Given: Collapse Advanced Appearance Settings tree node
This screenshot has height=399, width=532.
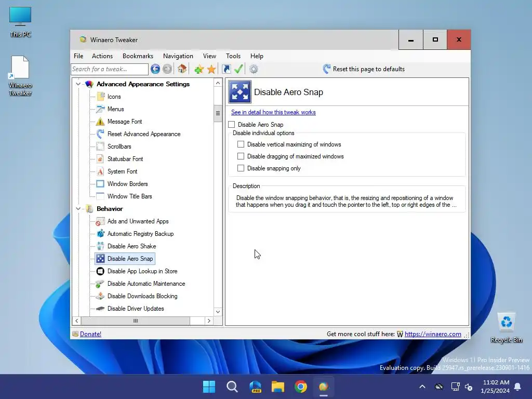Looking at the screenshot, I should pyautogui.click(x=78, y=84).
